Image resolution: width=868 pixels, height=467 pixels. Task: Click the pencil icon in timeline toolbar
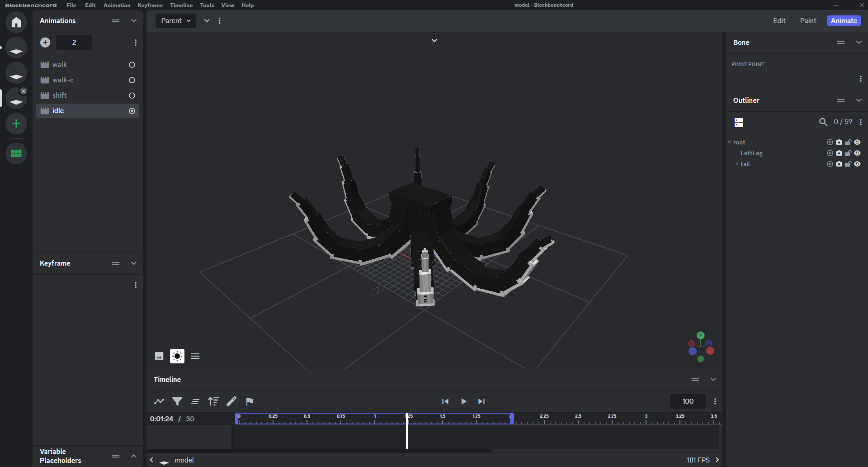[x=231, y=401]
